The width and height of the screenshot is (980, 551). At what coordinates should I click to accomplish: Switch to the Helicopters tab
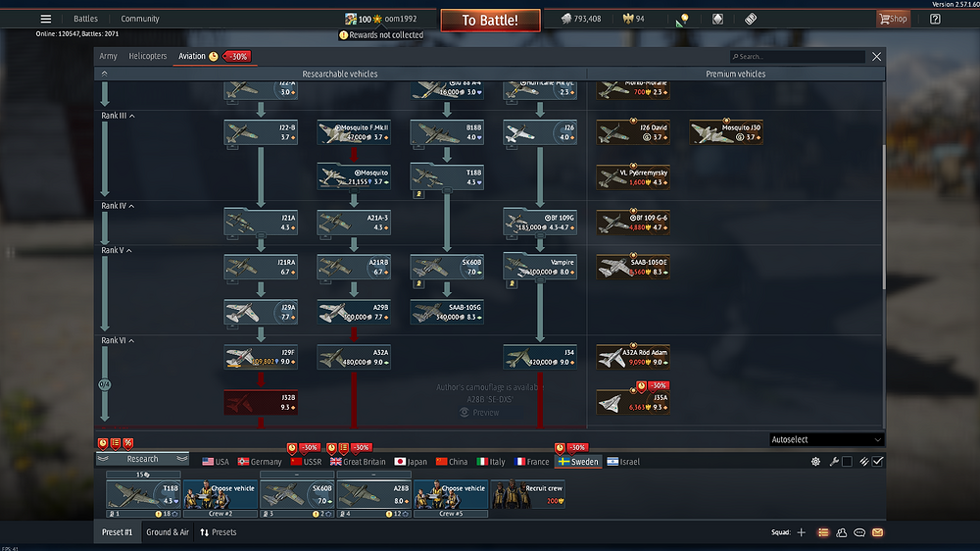click(x=148, y=56)
